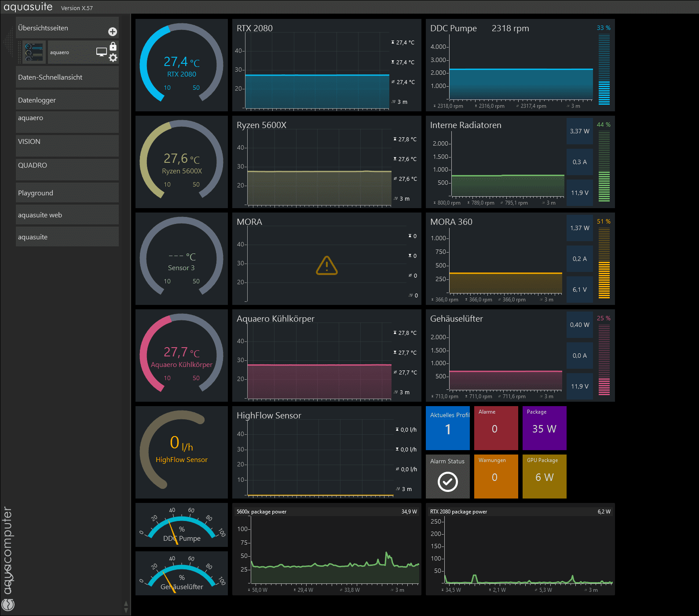The width and height of the screenshot is (699, 616).
Task: Click the MORA chart title
Action: pos(249,222)
